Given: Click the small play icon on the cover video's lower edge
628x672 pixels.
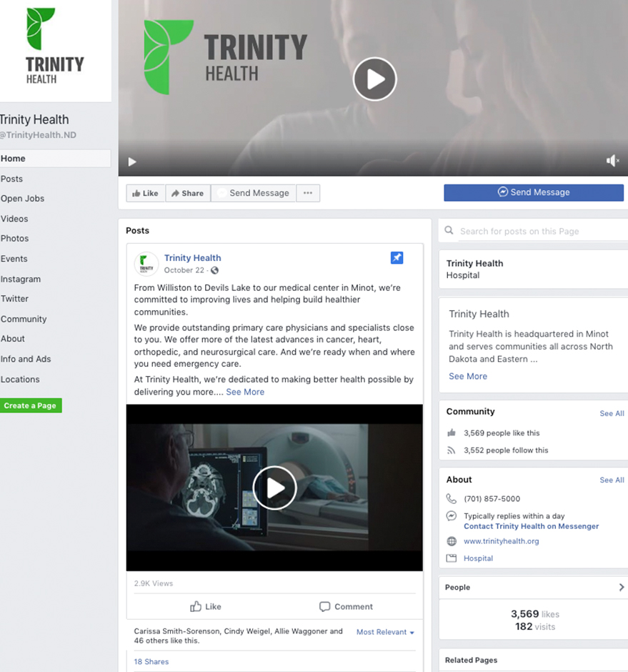Looking at the screenshot, I should pyautogui.click(x=132, y=162).
